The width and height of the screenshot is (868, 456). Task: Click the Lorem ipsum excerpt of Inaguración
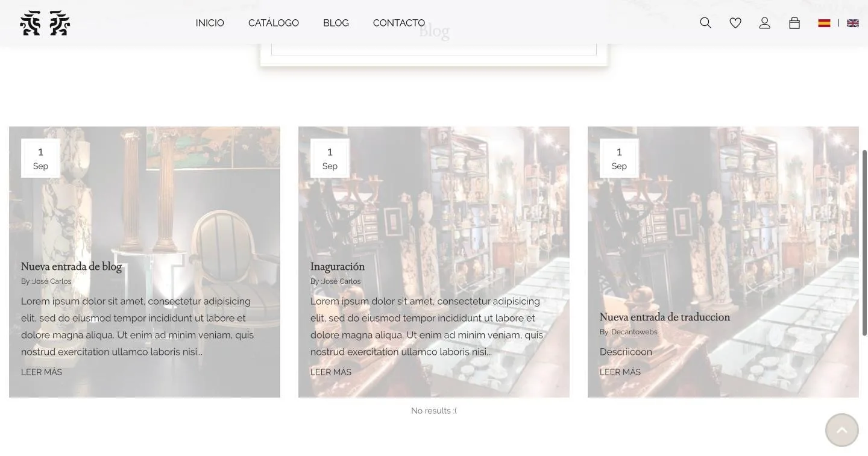pyautogui.click(x=427, y=326)
